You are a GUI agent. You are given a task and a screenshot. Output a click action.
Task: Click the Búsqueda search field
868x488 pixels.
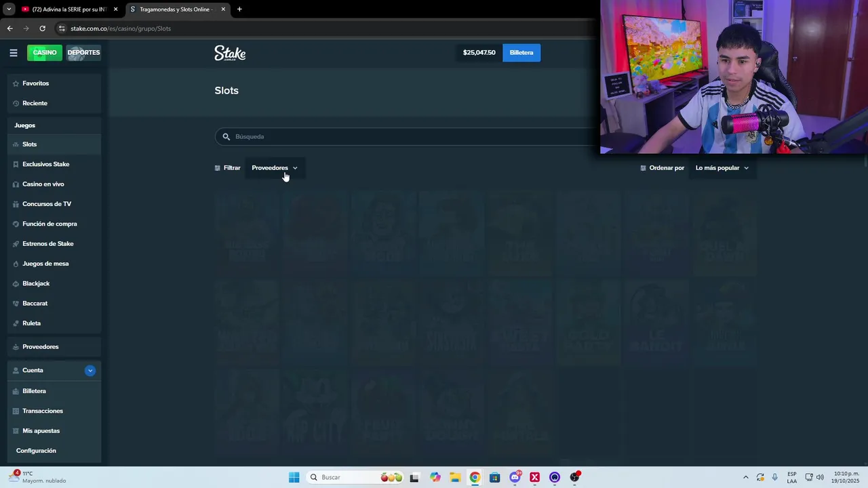click(x=407, y=136)
